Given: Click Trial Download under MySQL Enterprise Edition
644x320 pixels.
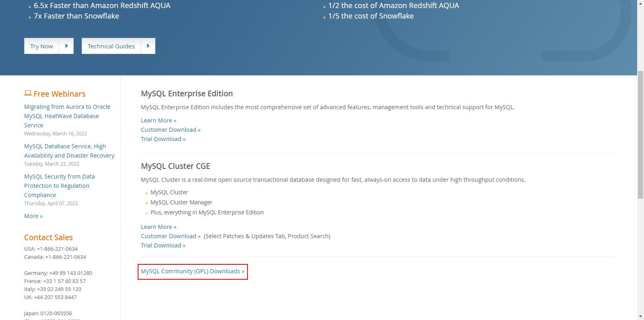Looking at the screenshot, I should click(x=163, y=139).
